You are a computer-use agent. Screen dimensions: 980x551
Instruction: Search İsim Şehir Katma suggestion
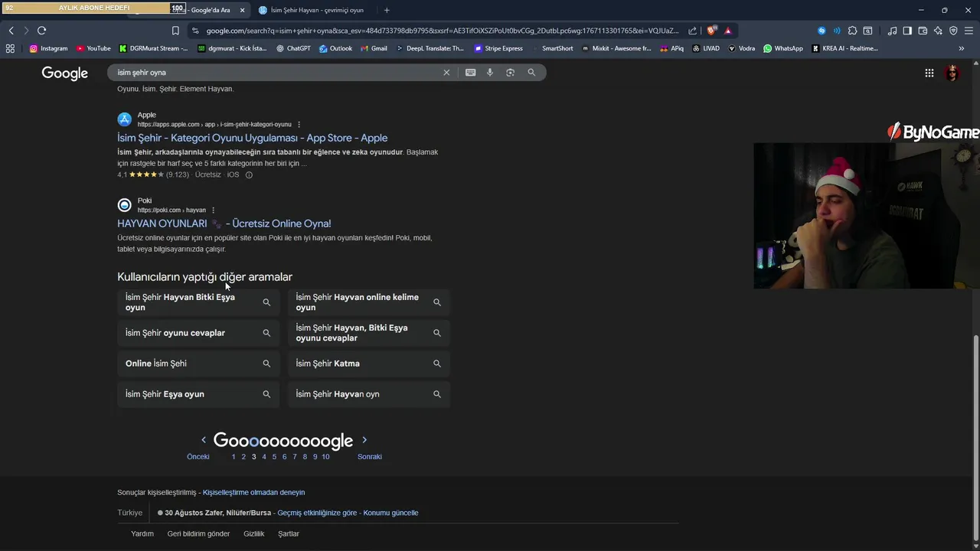point(369,364)
